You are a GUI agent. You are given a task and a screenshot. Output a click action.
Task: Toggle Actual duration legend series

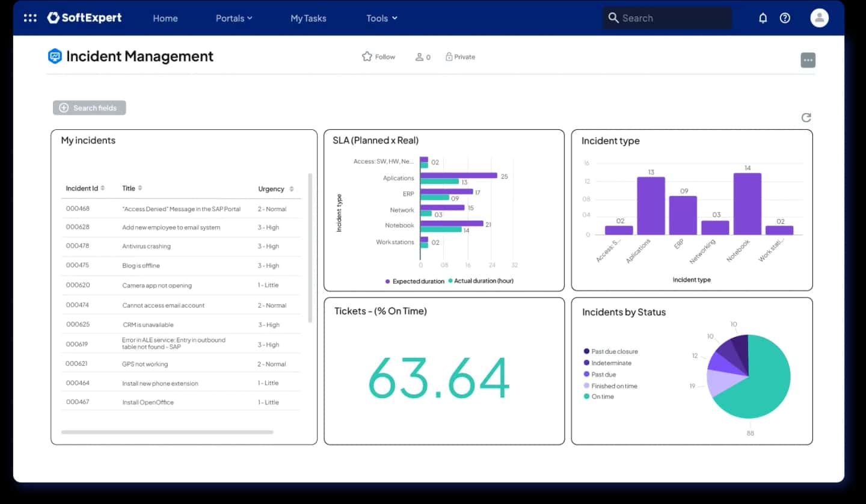coord(481,281)
